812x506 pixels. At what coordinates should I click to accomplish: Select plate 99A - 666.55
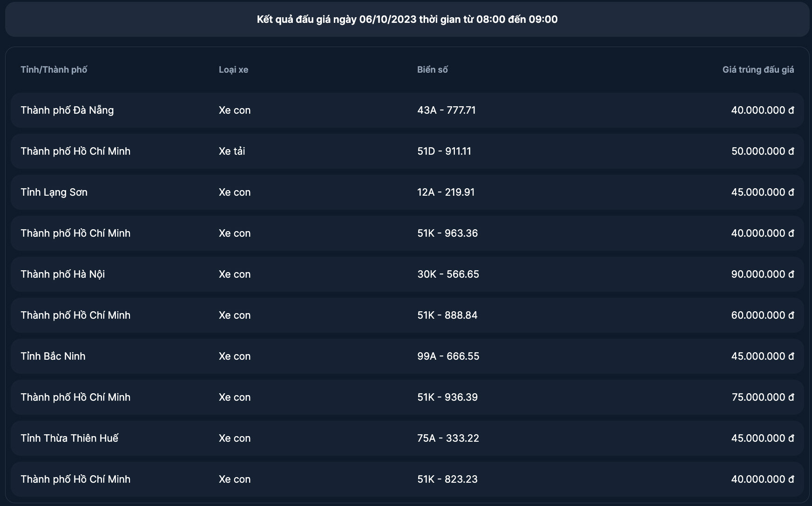pyautogui.click(x=448, y=356)
